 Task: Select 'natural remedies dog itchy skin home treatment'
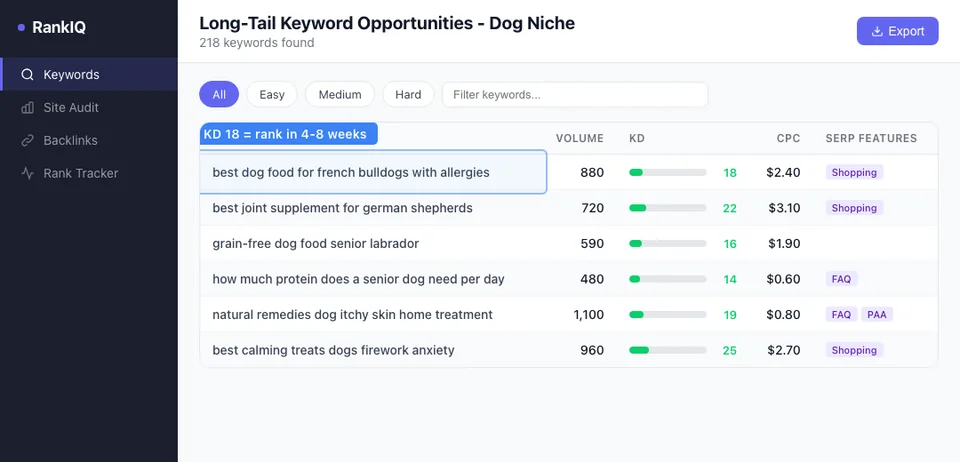click(x=352, y=315)
